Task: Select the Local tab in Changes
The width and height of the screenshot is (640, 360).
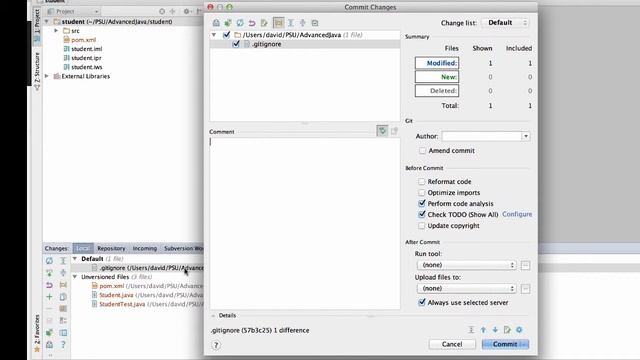Action: [x=83, y=248]
